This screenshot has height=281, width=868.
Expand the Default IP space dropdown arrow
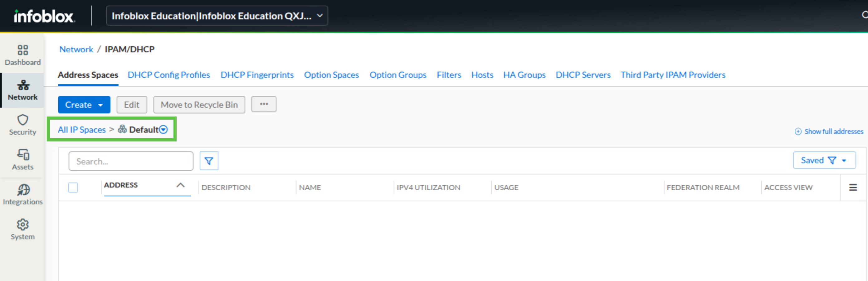163,130
